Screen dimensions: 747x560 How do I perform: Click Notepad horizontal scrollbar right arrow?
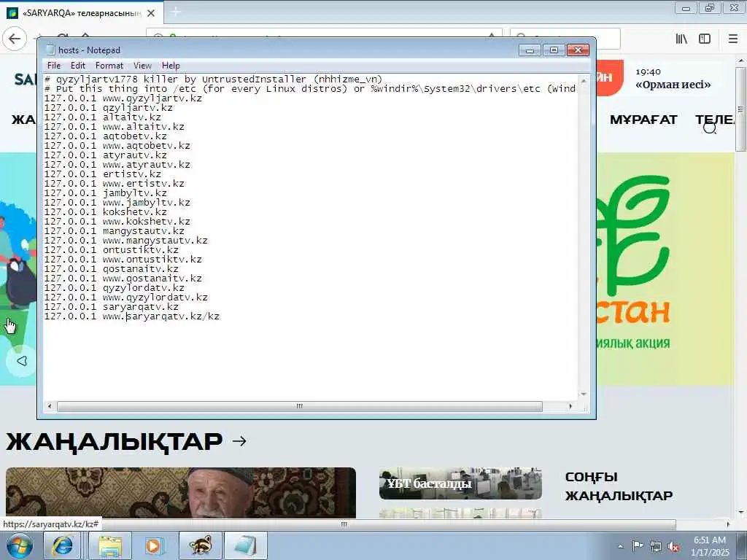tap(570, 406)
